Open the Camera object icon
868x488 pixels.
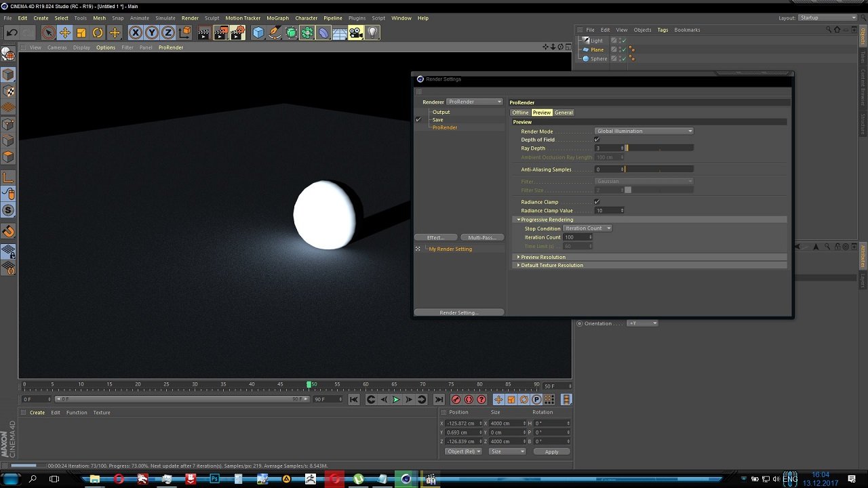tap(355, 33)
